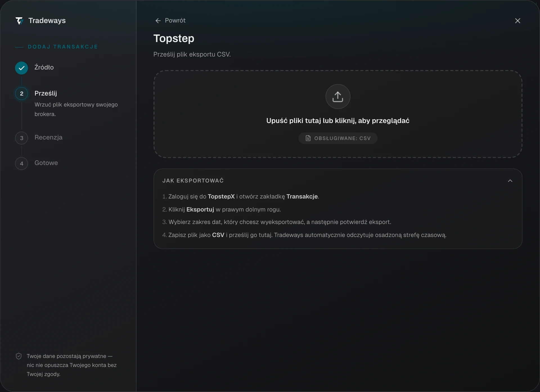Click instruction 4 'Zapisz plik jako CSV'

(304, 235)
